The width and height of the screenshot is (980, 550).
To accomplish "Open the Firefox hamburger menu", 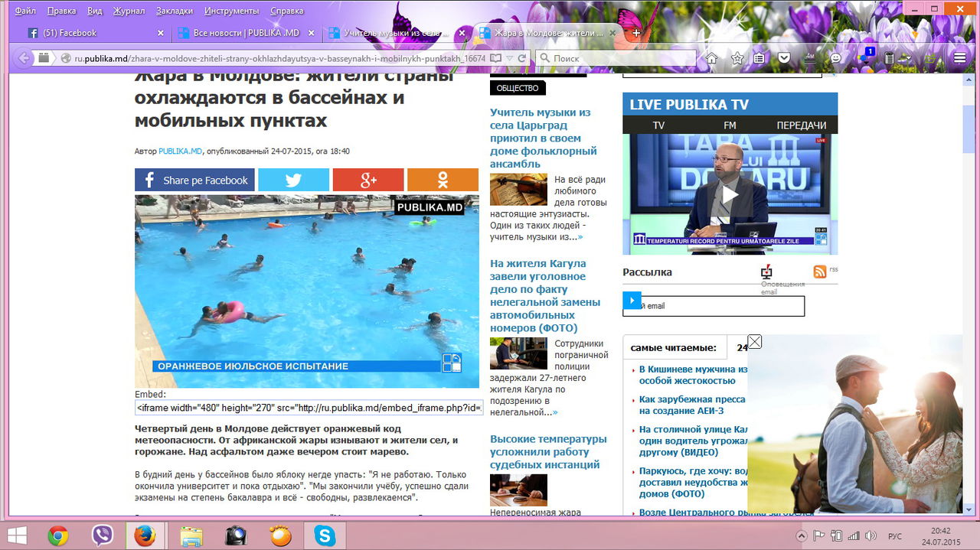I will (x=960, y=58).
